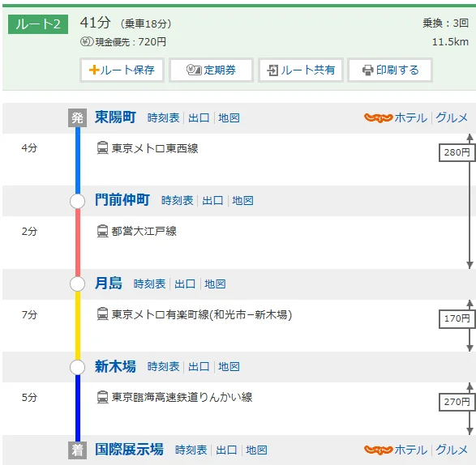Print the route with 印刷する
The image size is (476, 465).
click(x=390, y=70)
